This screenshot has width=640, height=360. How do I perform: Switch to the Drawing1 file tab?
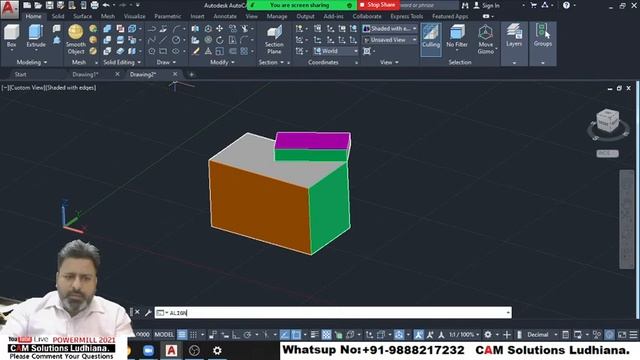tap(85, 74)
